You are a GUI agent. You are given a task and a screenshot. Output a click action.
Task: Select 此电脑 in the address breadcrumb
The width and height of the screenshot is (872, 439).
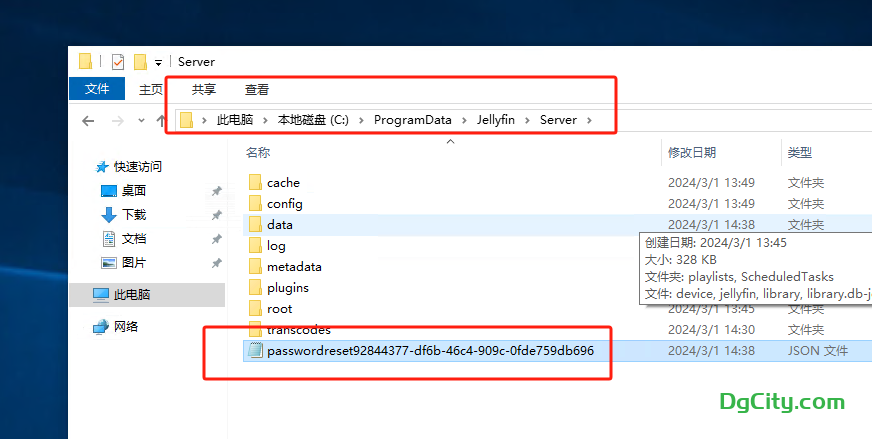[x=235, y=120]
